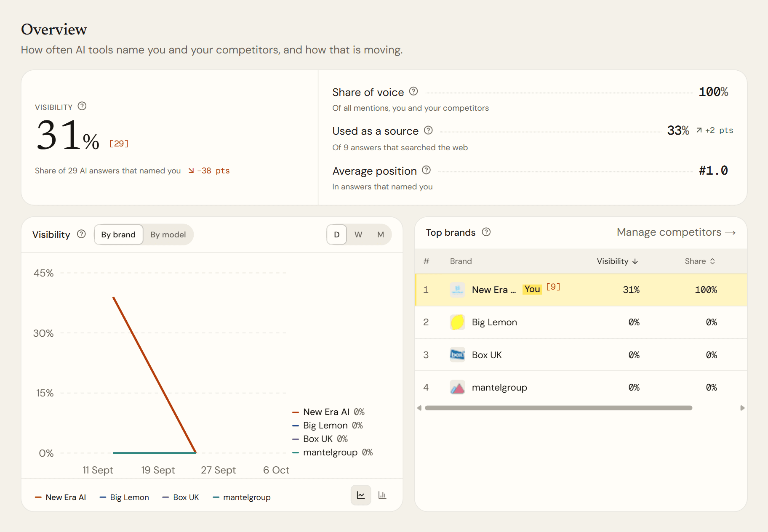The width and height of the screenshot is (768, 532).
Task: Open help icon beside Top brands
Action: pos(486,232)
